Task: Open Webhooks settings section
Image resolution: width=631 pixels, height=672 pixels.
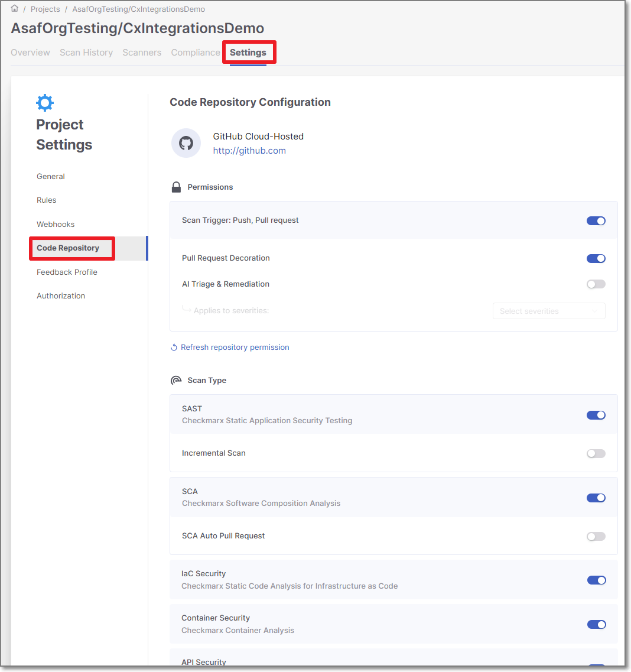Action: pyautogui.click(x=56, y=225)
